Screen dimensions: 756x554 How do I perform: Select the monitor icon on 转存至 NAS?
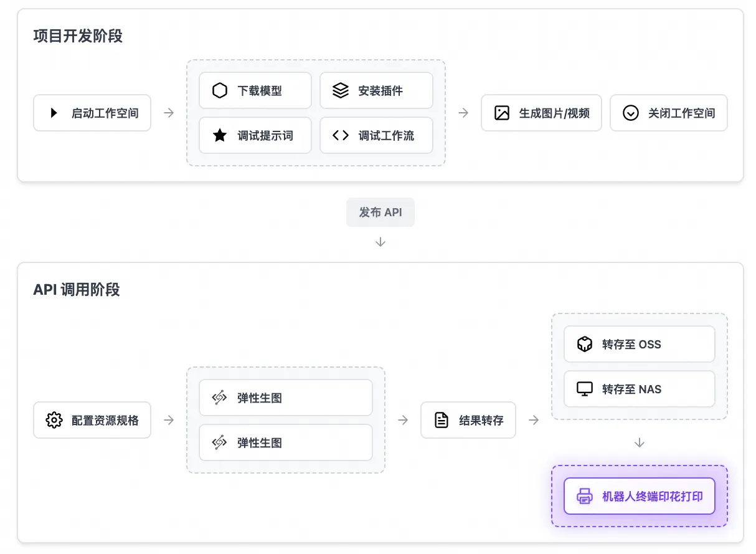[x=584, y=388]
